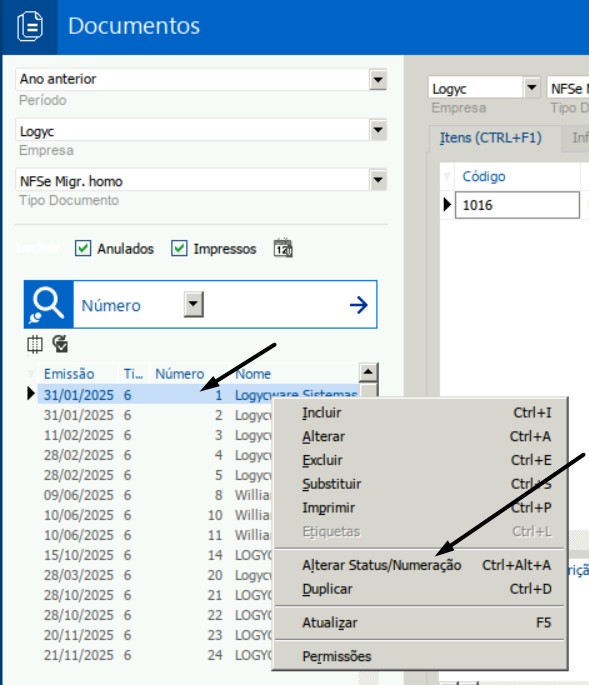Click the magnifier search icon
The width and height of the screenshot is (589, 685).
[49, 304]
